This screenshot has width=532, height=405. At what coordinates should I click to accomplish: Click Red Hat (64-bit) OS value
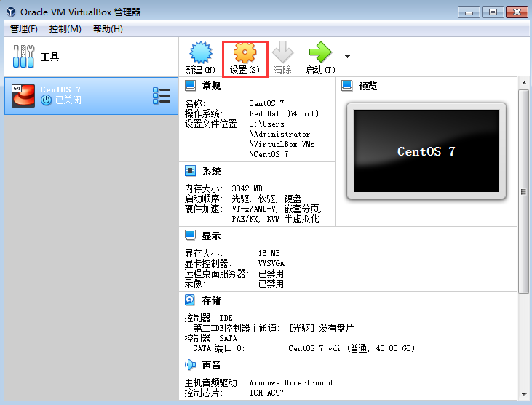coord(284,113)
